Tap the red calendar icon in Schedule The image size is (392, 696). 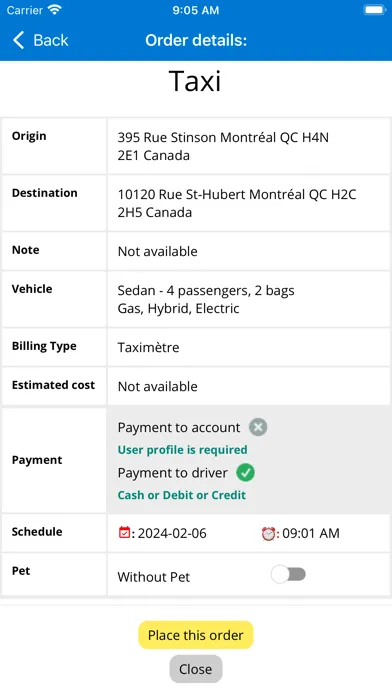point(124,532)
